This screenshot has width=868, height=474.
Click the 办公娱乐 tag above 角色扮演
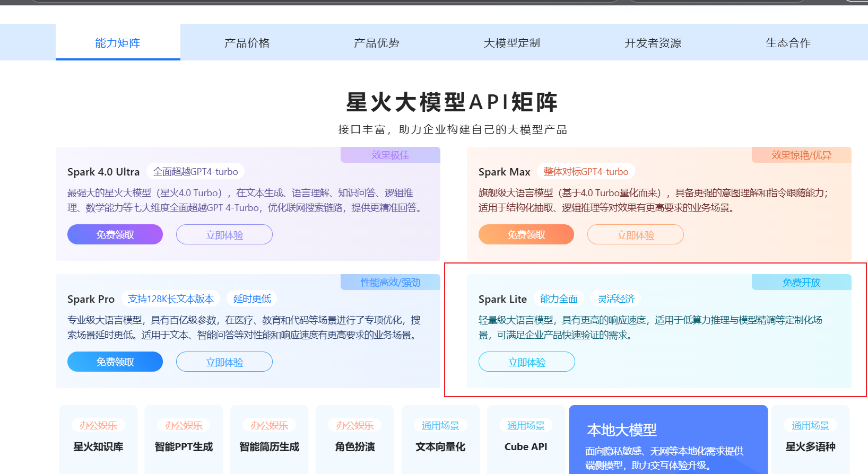coord(355,425)
